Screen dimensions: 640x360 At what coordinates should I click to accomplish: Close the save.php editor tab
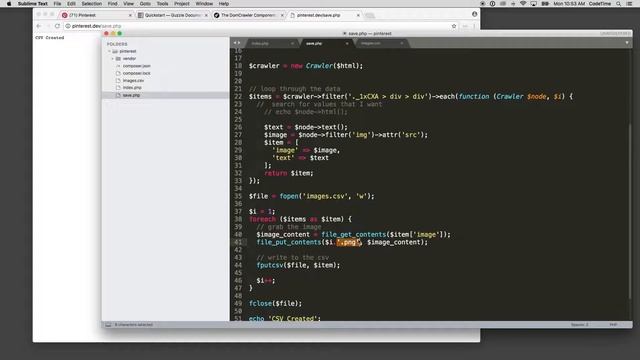[x=347, y=43]
